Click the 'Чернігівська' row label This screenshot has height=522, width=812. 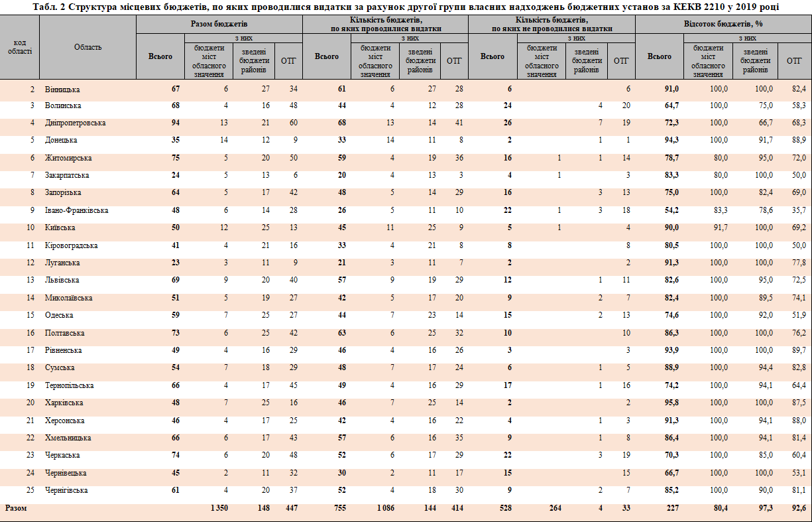[66, 490]
